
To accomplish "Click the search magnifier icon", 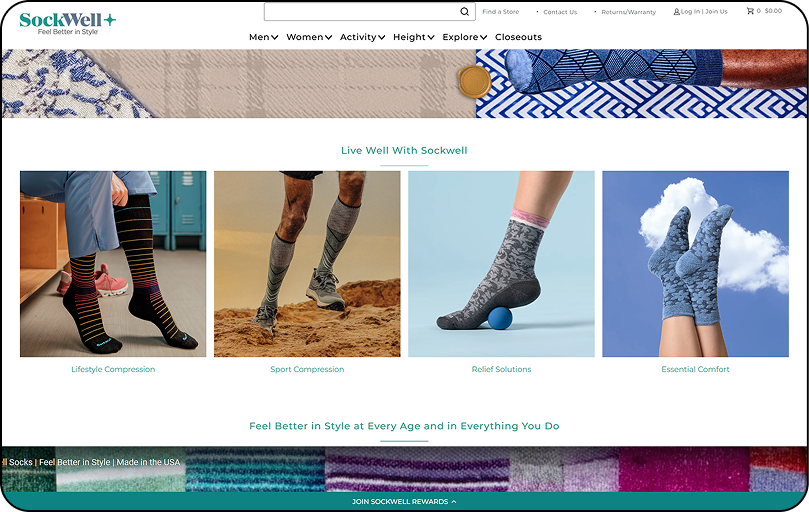I will [x=464, y=12].
